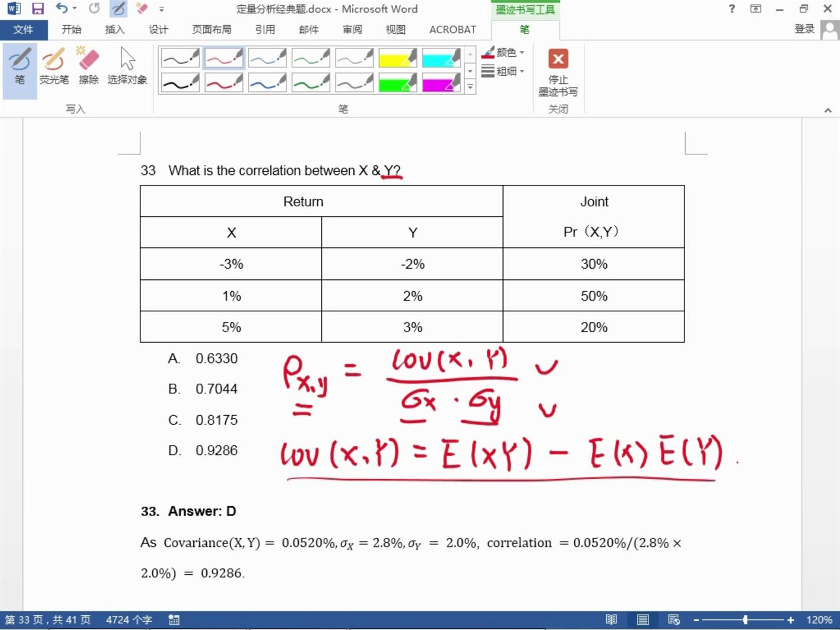Click the word count 4724 个字

point(129,620)
